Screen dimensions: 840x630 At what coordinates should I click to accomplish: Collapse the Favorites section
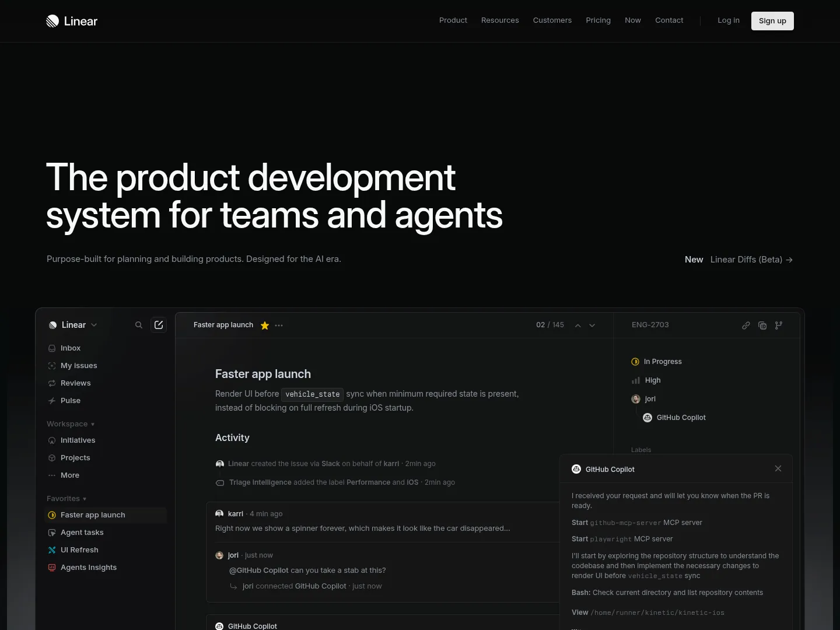[66, 499]
